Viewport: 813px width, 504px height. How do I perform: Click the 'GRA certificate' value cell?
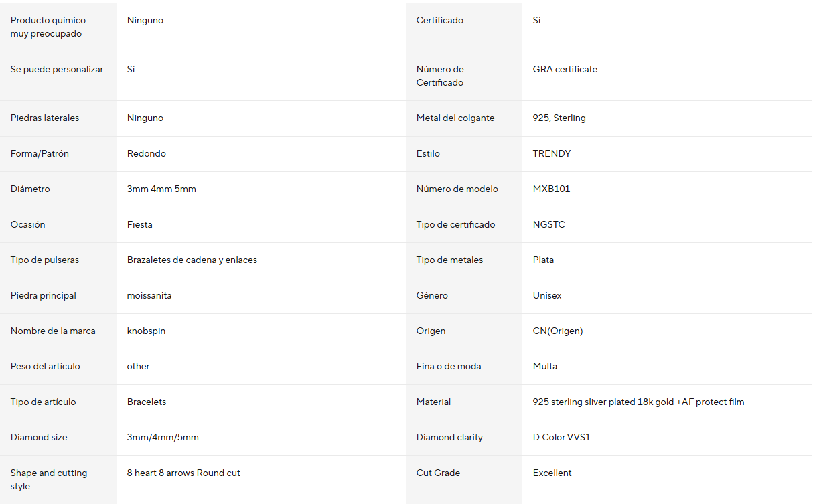(x=565, y=69)
